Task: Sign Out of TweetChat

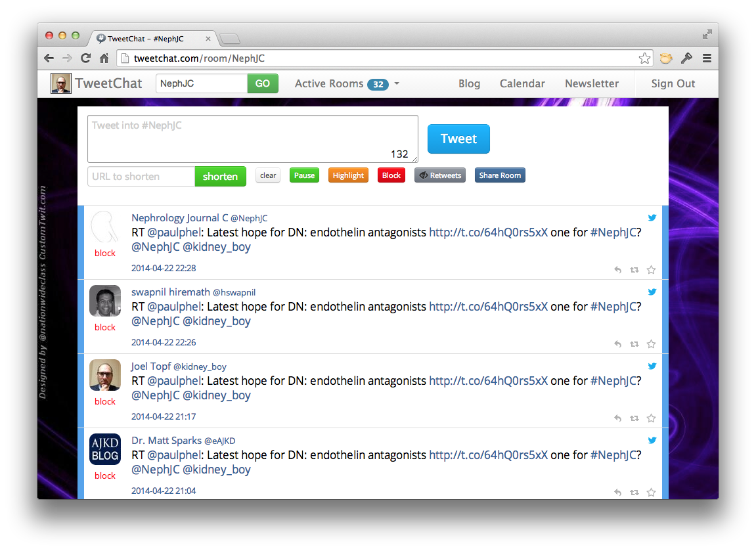Action: click(x=673, y=83)
